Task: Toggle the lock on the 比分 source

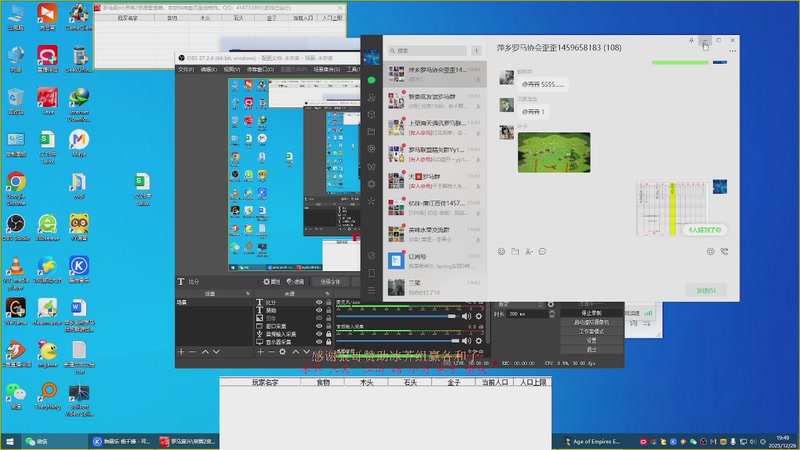Action: (x=329, y=303)
